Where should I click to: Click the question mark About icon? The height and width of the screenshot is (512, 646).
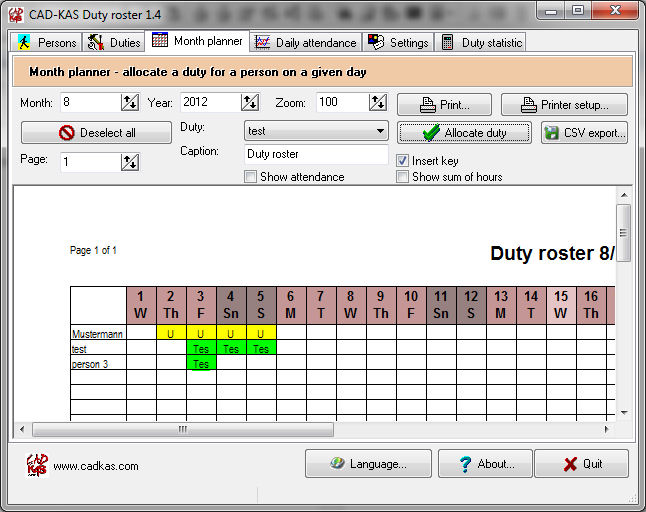click(x=463, y=464)
